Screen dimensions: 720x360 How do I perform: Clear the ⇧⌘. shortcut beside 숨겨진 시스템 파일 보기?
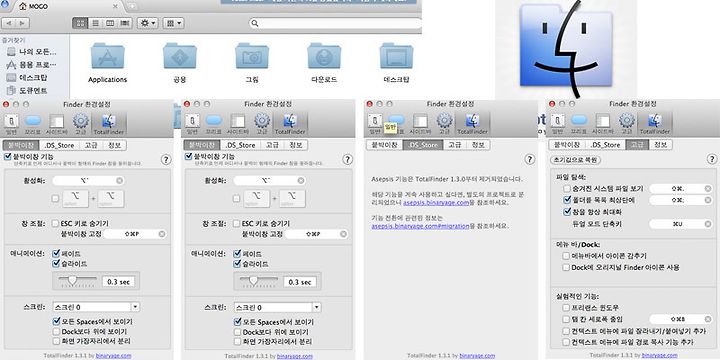coord(708,188)
